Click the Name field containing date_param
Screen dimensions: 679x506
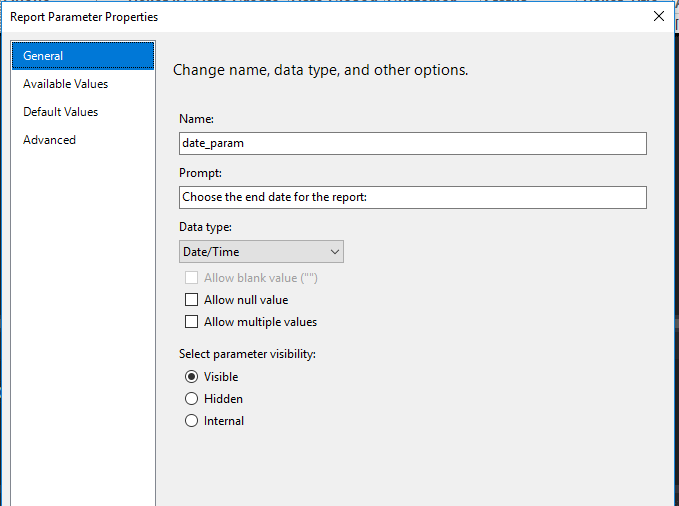pos(412,143)
